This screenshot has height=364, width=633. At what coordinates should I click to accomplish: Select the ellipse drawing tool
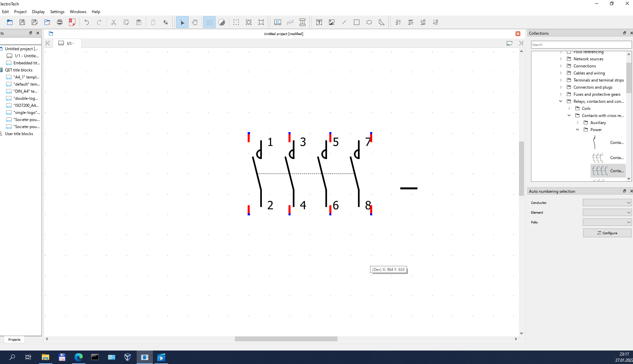coord(369,22)
